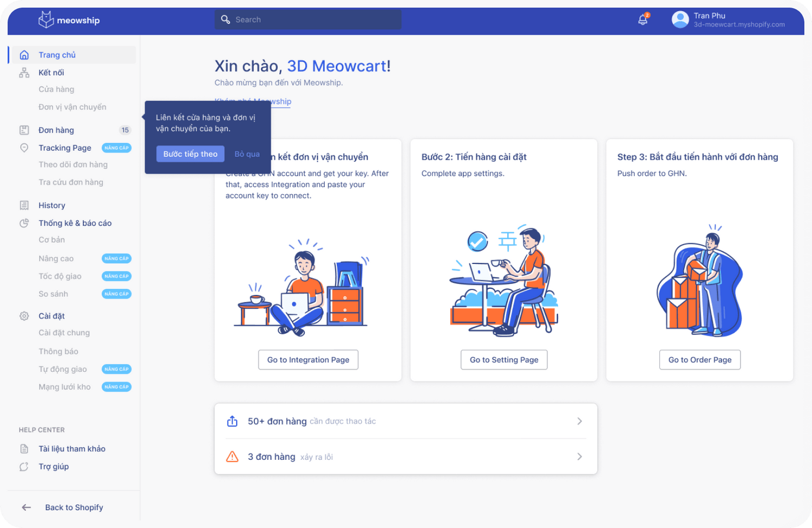Click the Kết nối network icon
812x528 pixels.
point(24,72)
